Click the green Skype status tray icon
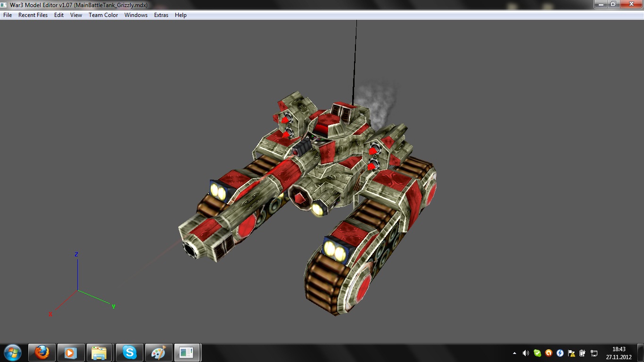The image size is (644, 362). point(537,353)
